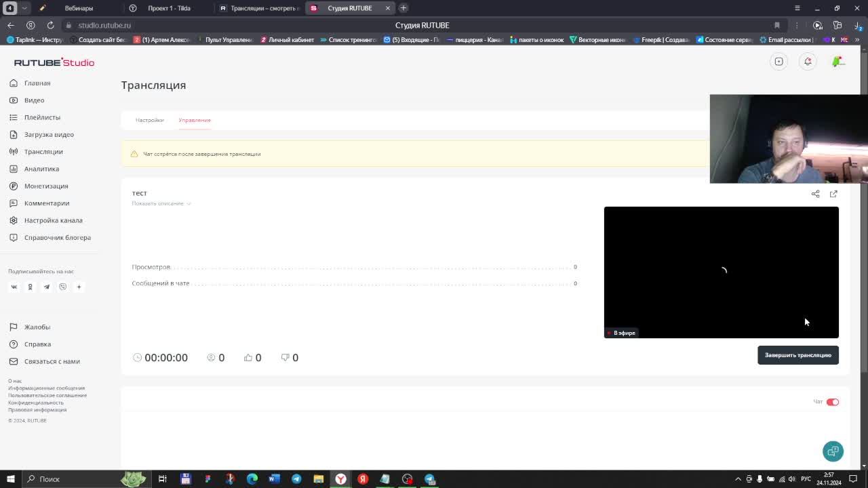Open the support chat floating button

point(833,451)
